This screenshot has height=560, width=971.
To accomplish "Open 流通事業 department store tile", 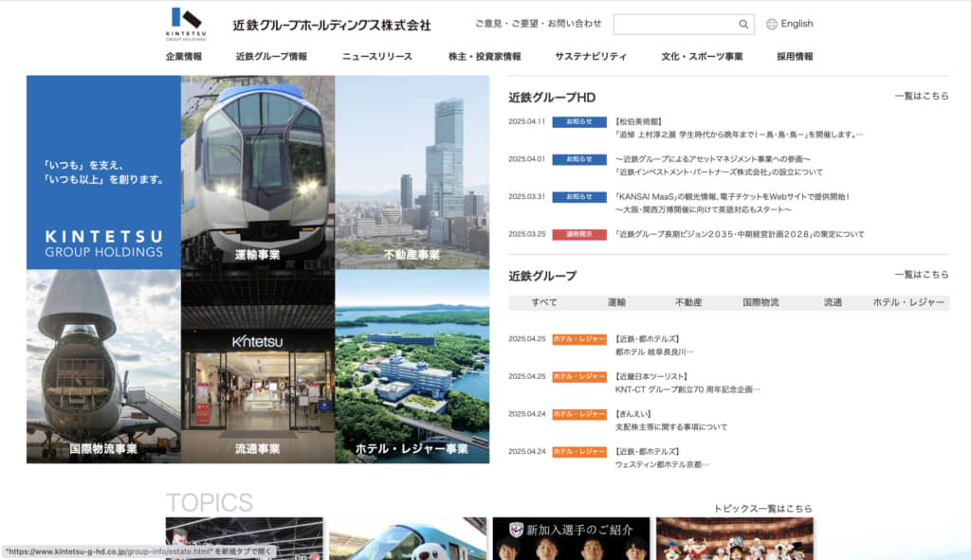I will pos(258,367).
